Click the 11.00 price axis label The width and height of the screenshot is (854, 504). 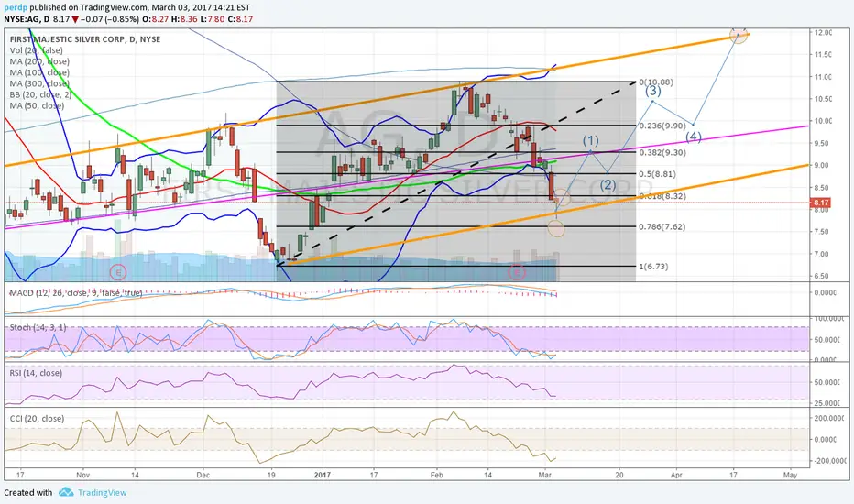click(x=823, y=77)
